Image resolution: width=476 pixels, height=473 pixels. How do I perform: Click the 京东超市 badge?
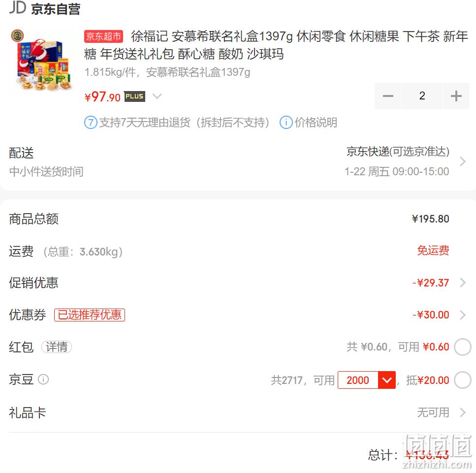103,36
